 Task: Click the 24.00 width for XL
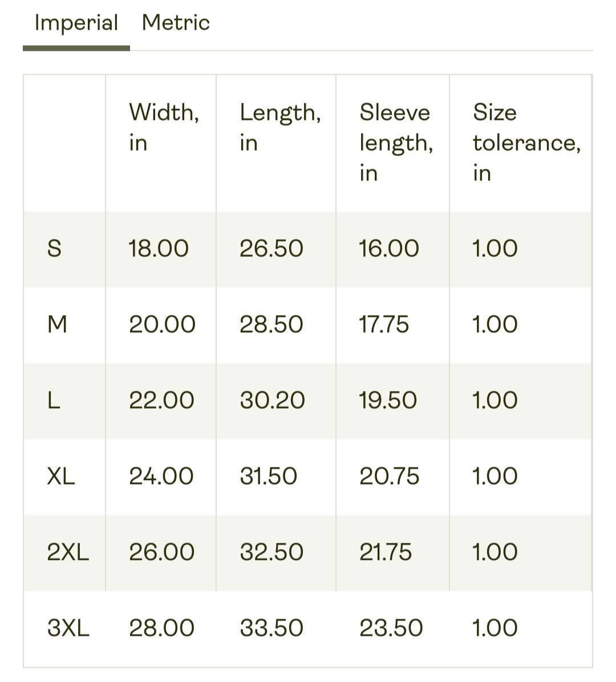click(161, 476)
